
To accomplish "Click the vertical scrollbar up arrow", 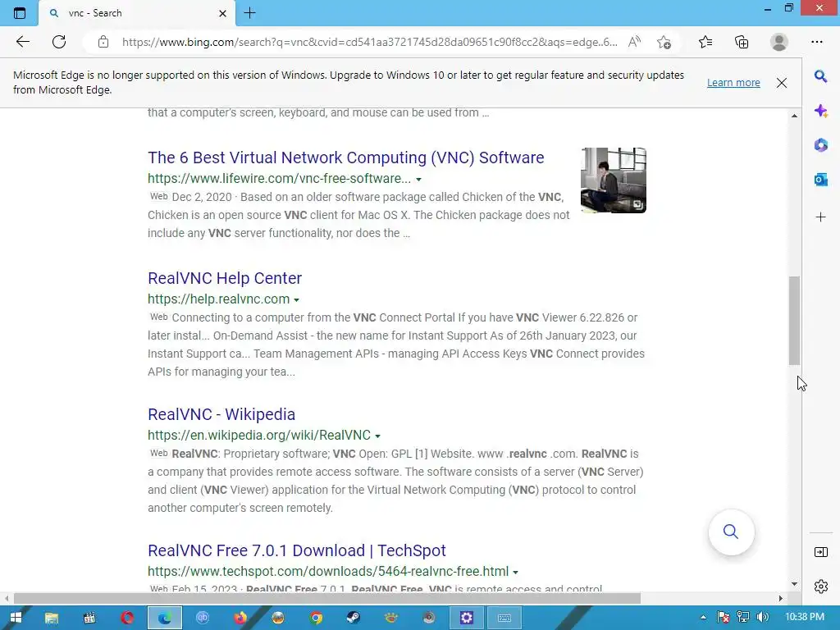I will 794,116.
